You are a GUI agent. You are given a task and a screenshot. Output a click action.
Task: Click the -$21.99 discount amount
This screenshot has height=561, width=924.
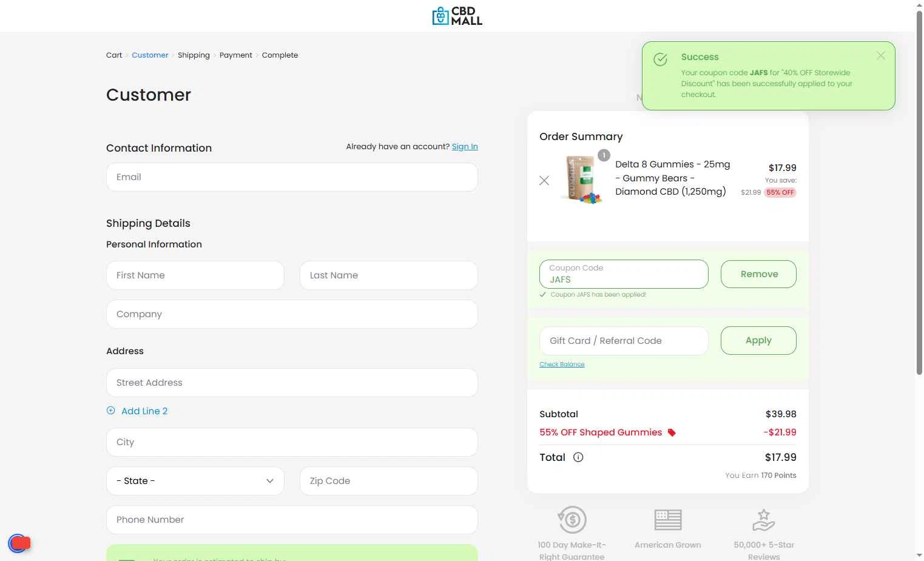tap(780, 432)
